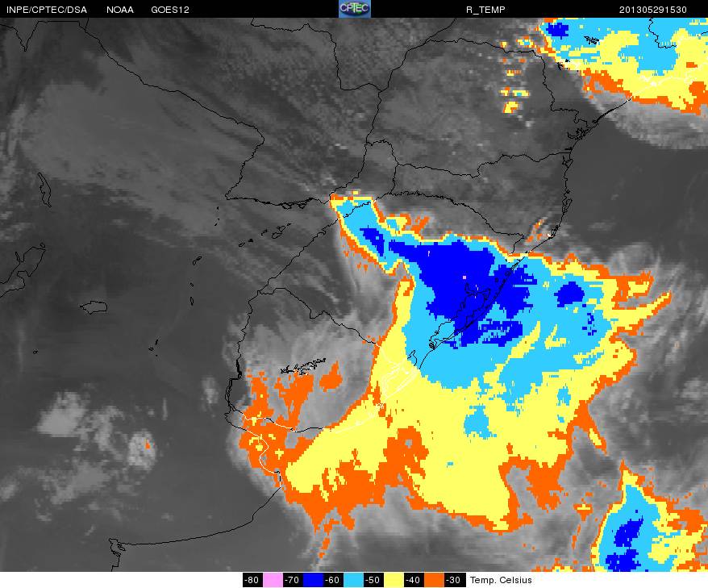Click the -30 legend value
Viewport: 708px width, 588px height.
454,580
